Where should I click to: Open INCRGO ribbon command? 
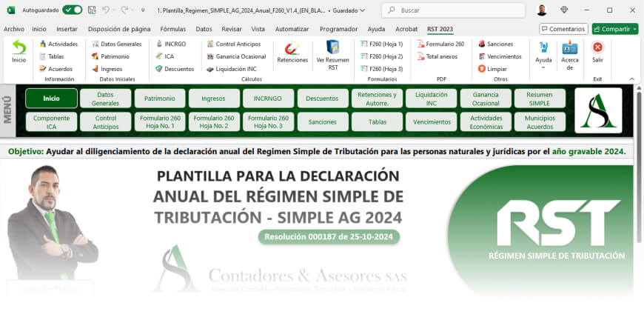tap(171, 44)
